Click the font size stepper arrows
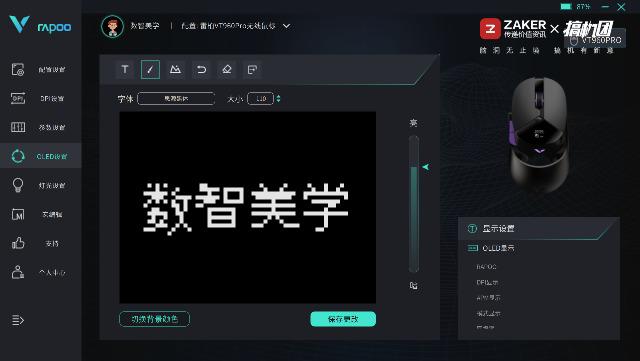Image resolution: width=640 pixels, height=361 pixels. click(x=278, y=98)
